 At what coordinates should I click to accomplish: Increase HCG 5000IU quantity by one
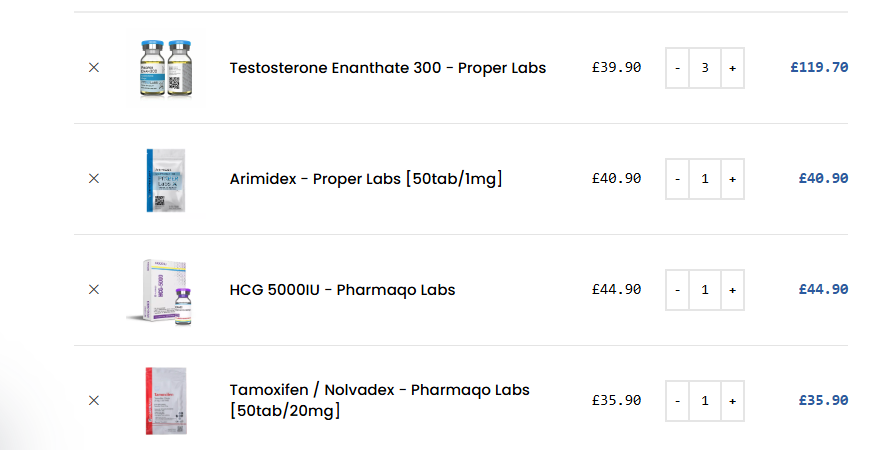pyautogui.click(x=732, y=290)
